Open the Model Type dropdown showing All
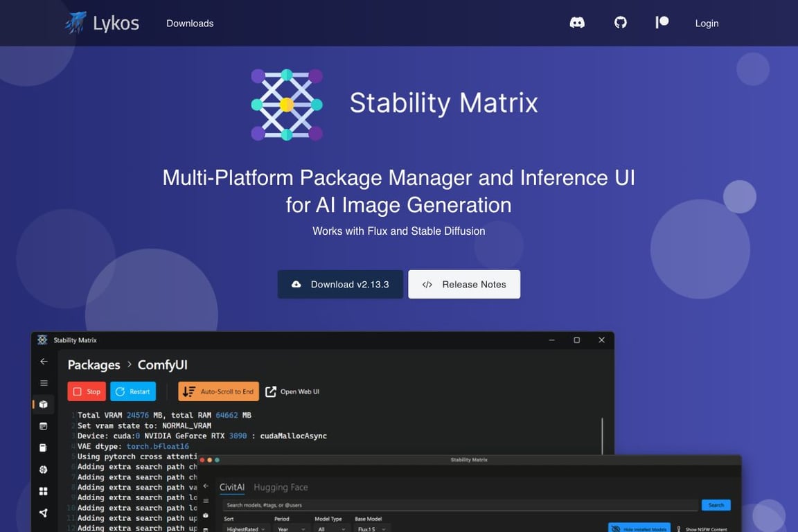Screen dimensions: 798x532 [331, 529]
